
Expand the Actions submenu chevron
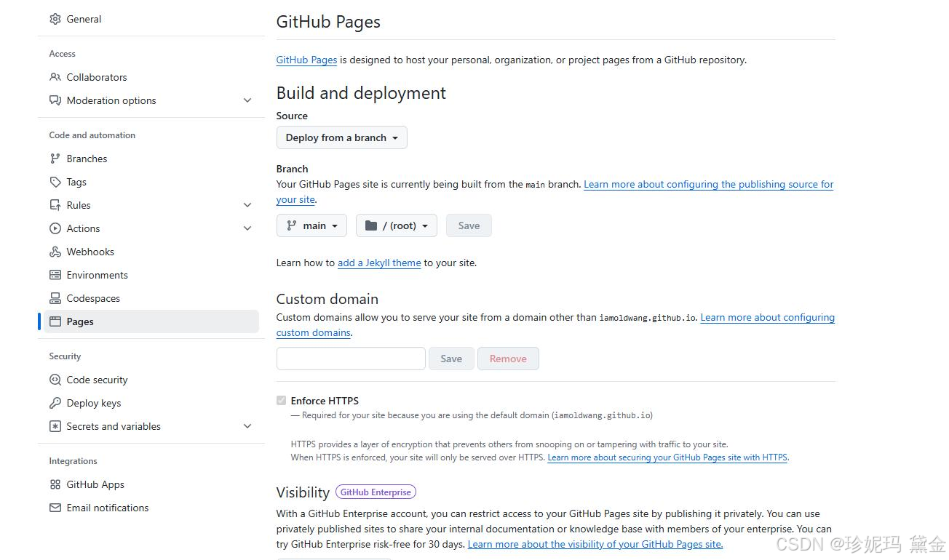coord(247,228)
